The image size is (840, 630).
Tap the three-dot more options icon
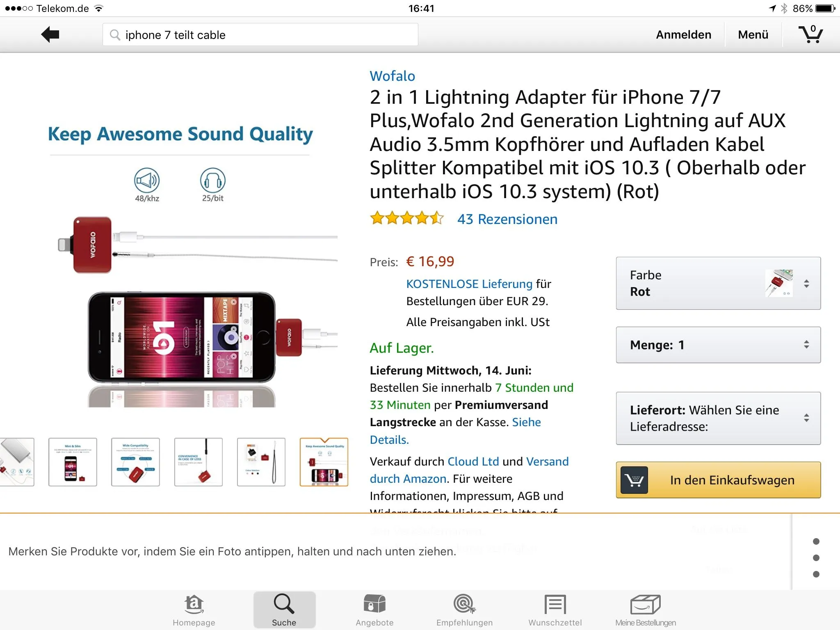click(x=816, y=558)
